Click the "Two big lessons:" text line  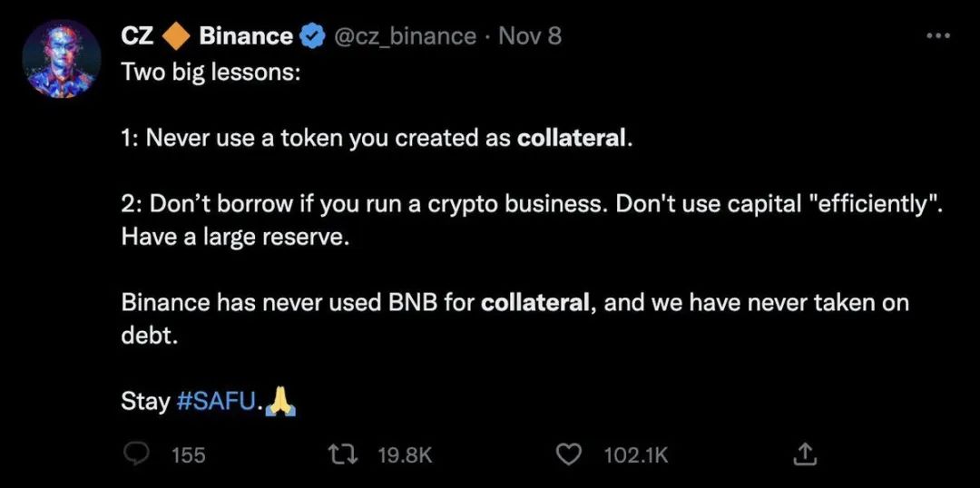210,72
